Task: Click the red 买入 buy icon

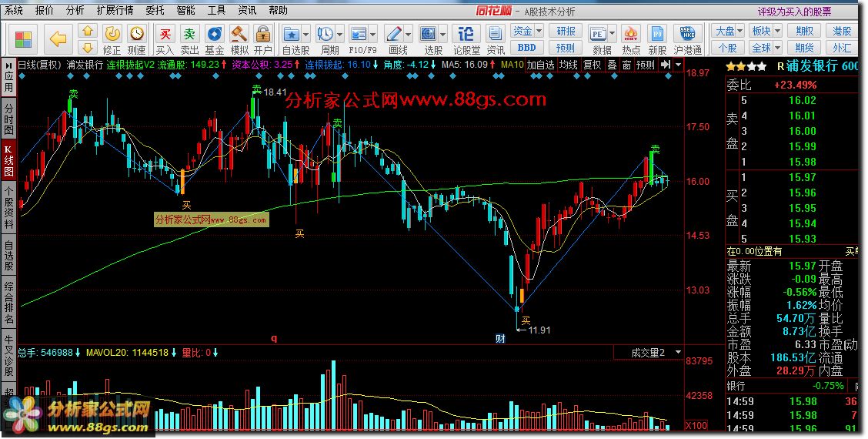Action: pos(165,35)
